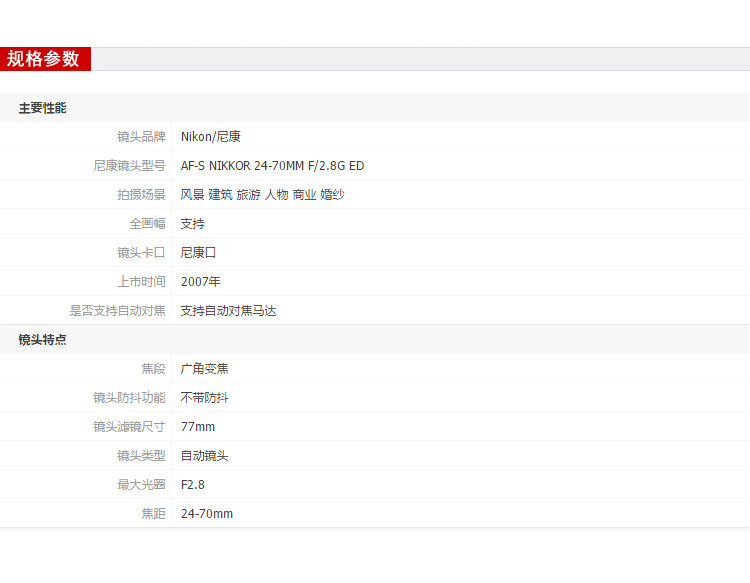The height and width of the screenshot is (583, 750).
Task: Click the Nikon/尼康 brand value
Action: 210,137
